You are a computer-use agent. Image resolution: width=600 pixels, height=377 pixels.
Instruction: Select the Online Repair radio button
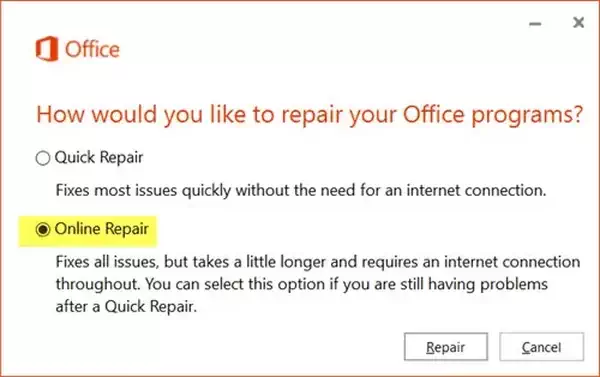43,229
